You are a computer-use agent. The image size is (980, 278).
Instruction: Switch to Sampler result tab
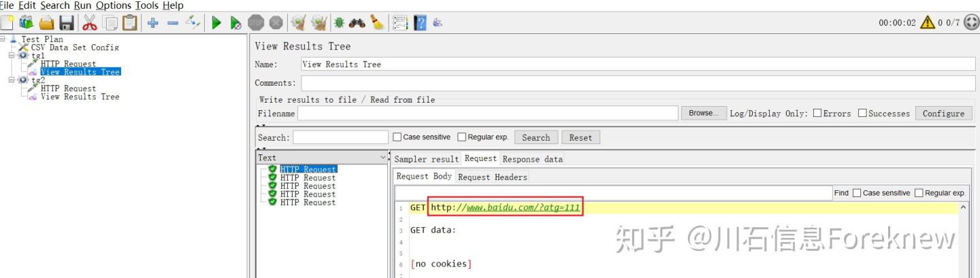(427, 159)
